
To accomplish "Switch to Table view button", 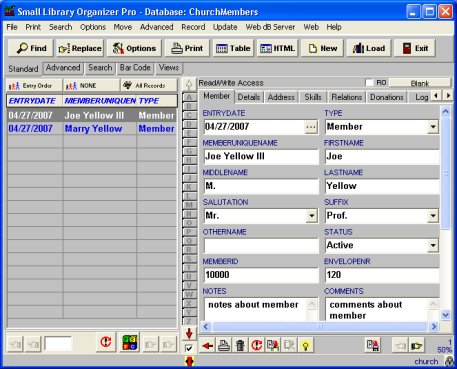I will click(x=233, y=48).
